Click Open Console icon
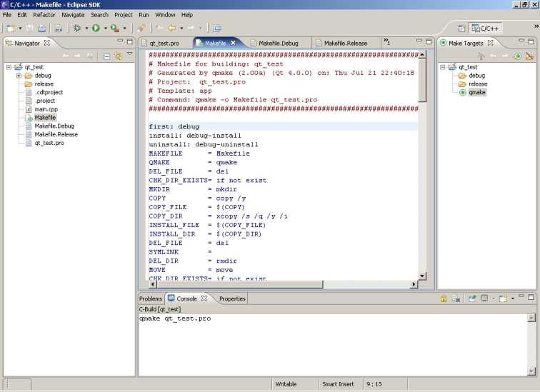This screenshot has height=392, width=540. click(503, 298)
